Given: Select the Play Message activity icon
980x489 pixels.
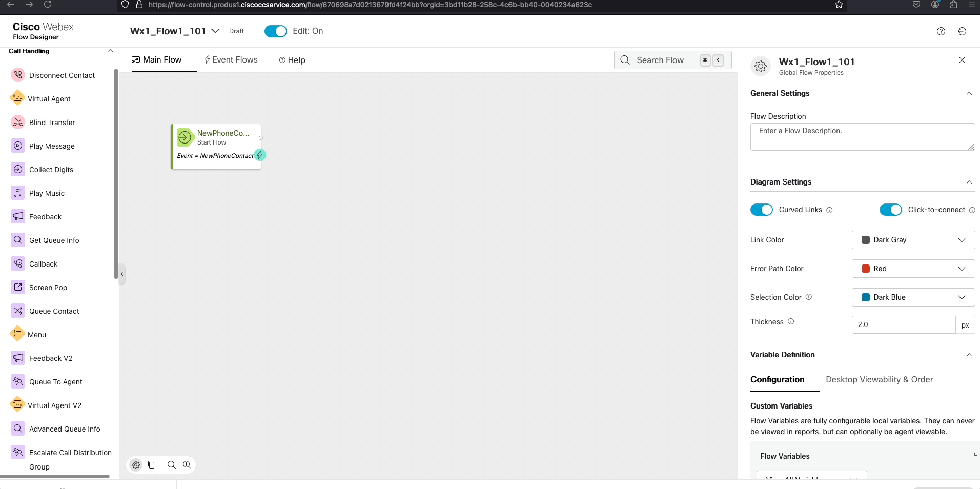Looking at the screenshot, I should tap(18, 146).
